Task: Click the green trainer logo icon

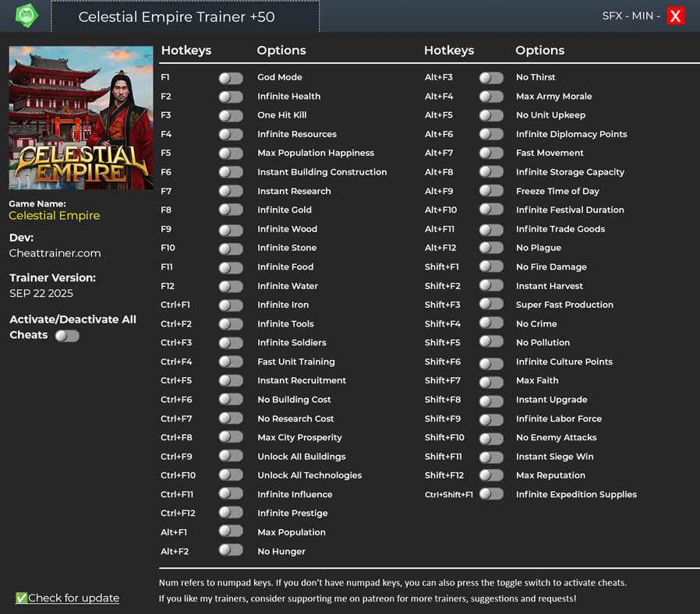Action: pos(27,16)
